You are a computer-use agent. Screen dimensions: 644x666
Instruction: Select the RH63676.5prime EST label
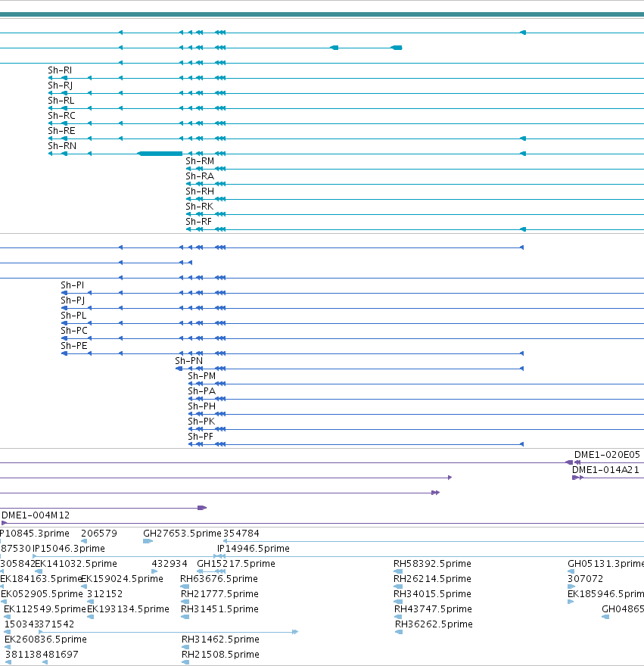click(x=219, y=579)
